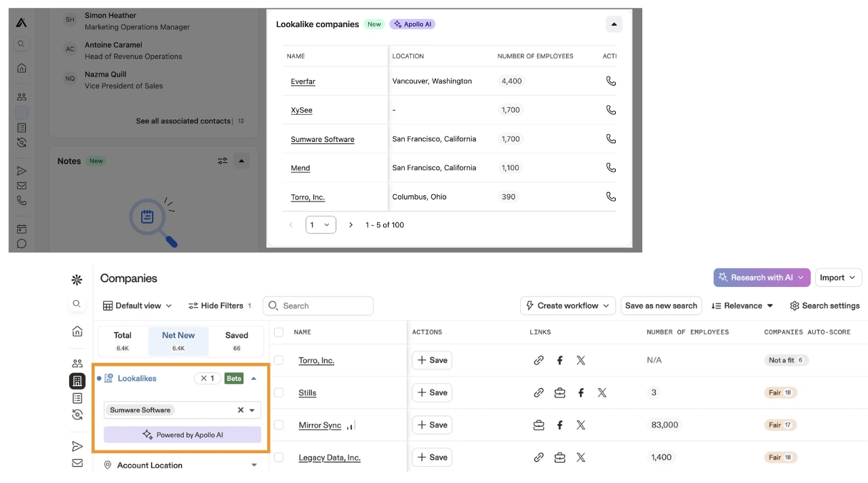
Task: Open Notes filter settings sliders icon
Action: point(222,161)
